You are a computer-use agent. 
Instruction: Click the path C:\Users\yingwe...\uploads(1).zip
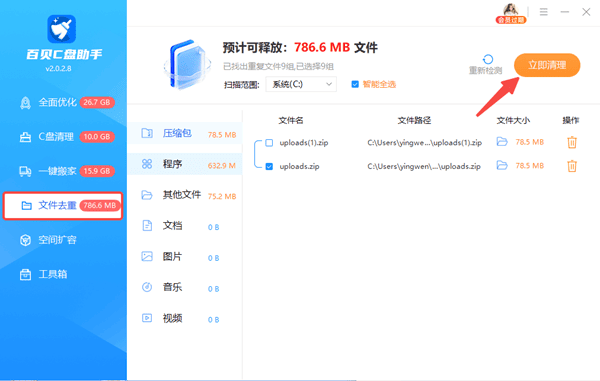coord(424,143)
